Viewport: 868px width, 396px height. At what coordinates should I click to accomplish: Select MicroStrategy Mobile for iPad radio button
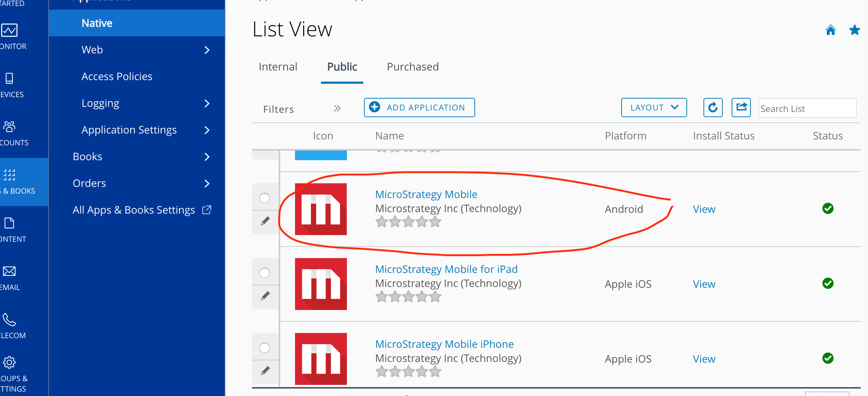tap(265, 273)
